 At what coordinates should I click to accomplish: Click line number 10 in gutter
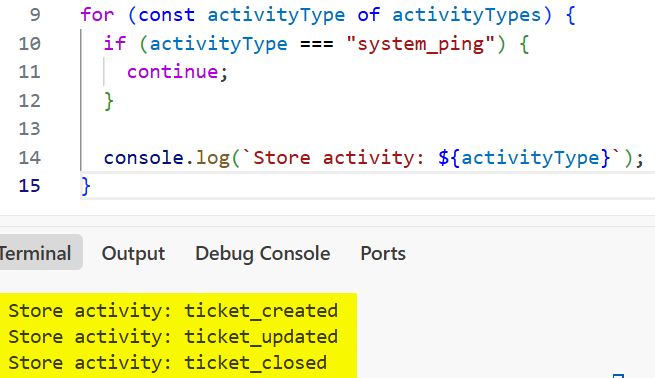coord(29,43)
